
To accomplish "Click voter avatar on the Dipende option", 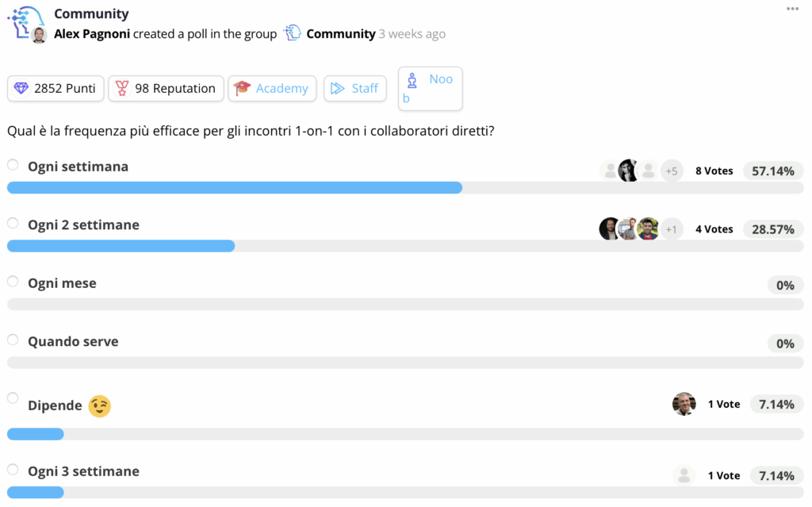I will coord(684,404).
